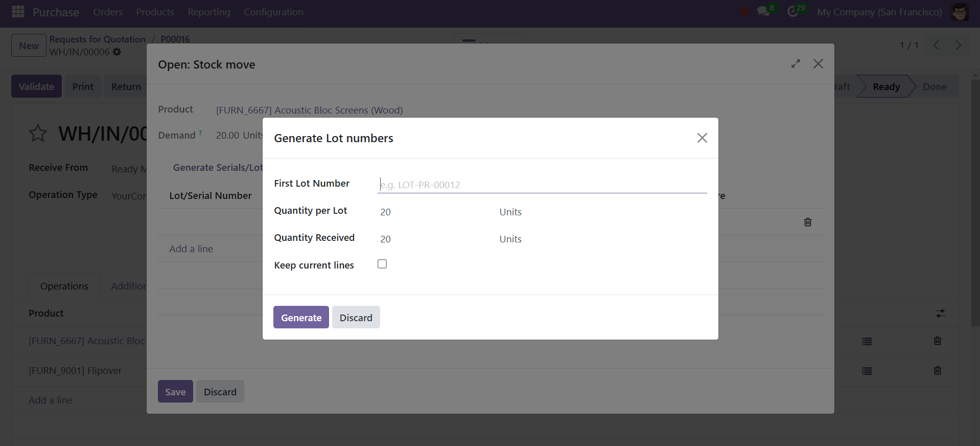The height and width of the screenshot is (446, 980).
Task: Sort by Product column header
Action: [x=46, y=313]
